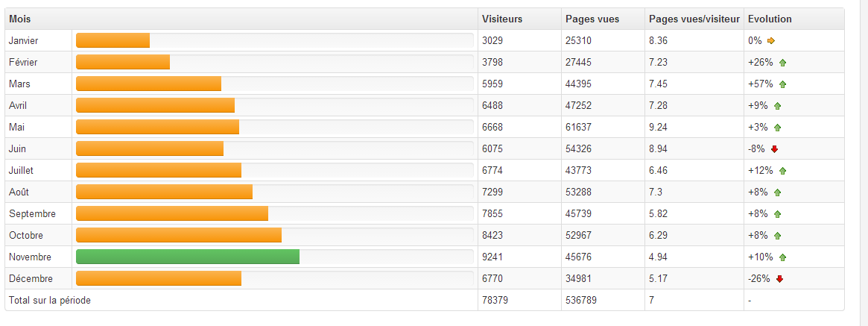Screen dimensions: 868x326
Task: Click pages per visitor value 9.24
Action: point(658,127)
